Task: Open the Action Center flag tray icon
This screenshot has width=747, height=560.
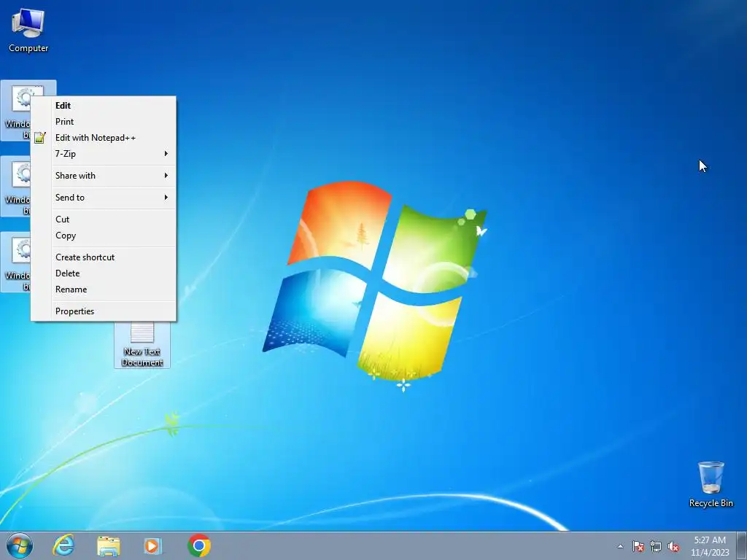Action: [638, 546]
